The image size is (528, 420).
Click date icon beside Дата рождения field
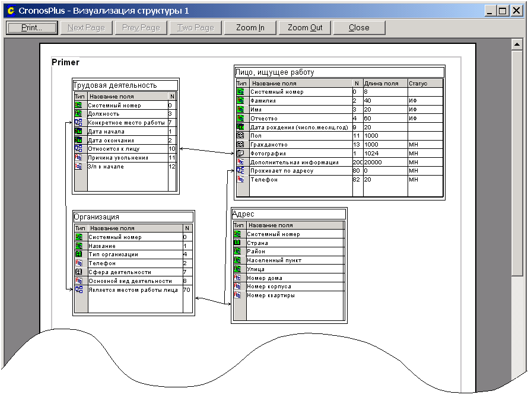coord(240,127)
